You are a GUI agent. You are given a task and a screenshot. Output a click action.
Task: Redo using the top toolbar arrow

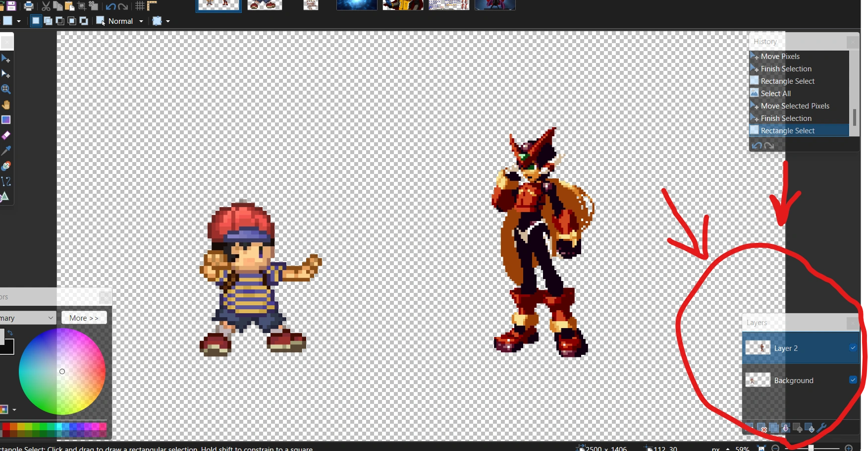coord(123,6)
